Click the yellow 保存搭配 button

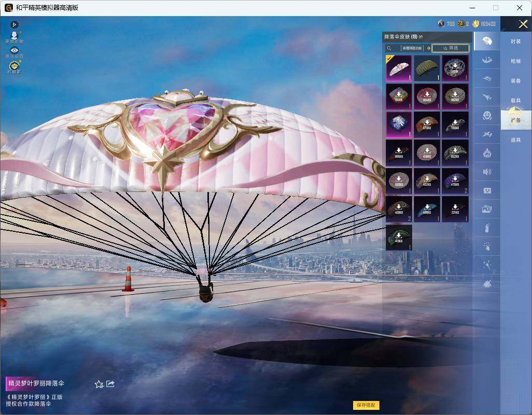pos(366,405)
